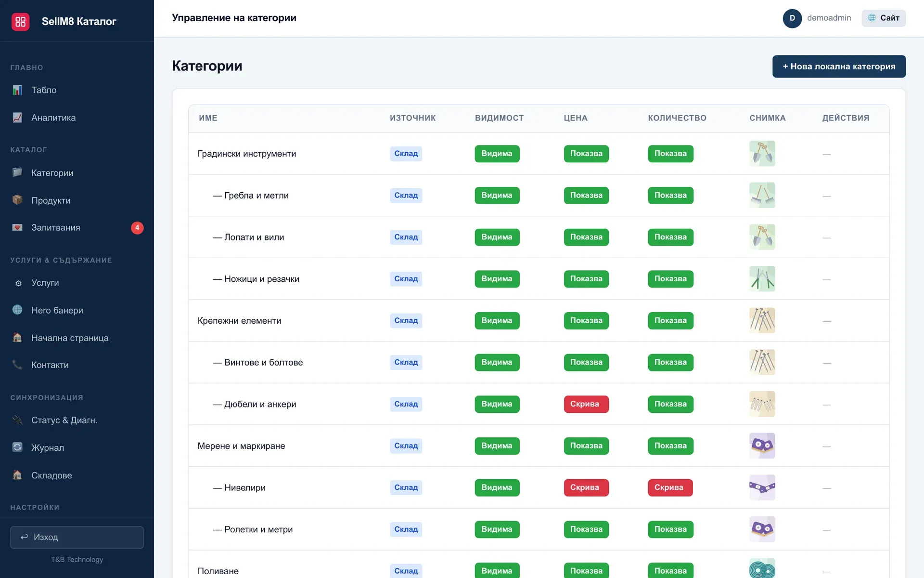
Task: Open Запитвания envelope icon
Action: click(x=17, y=227)
